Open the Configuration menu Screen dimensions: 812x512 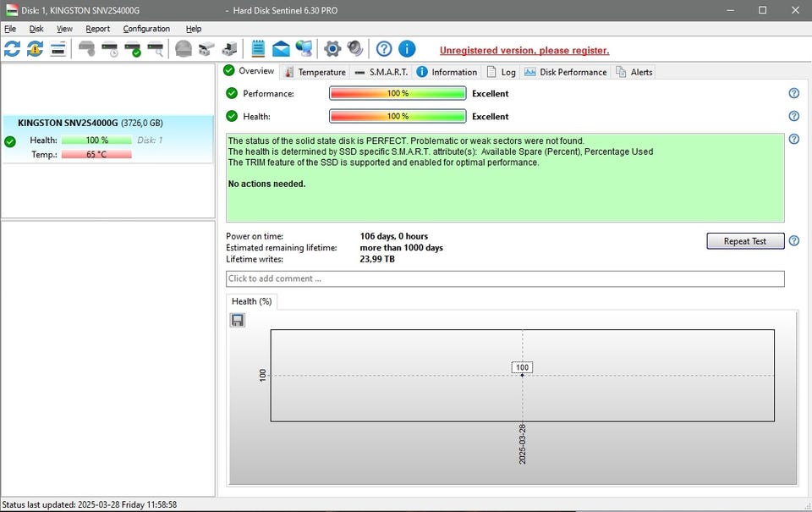(146, 29)
